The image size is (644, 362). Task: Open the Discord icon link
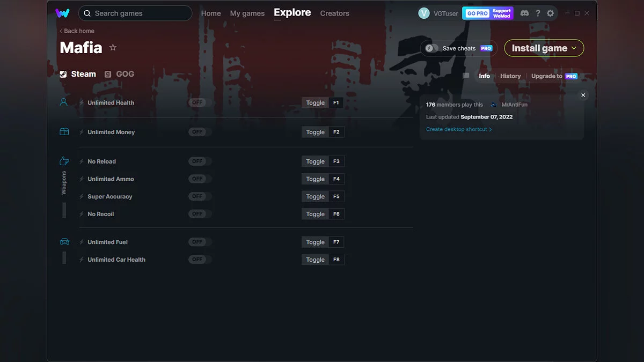click(x=524, y=13)
